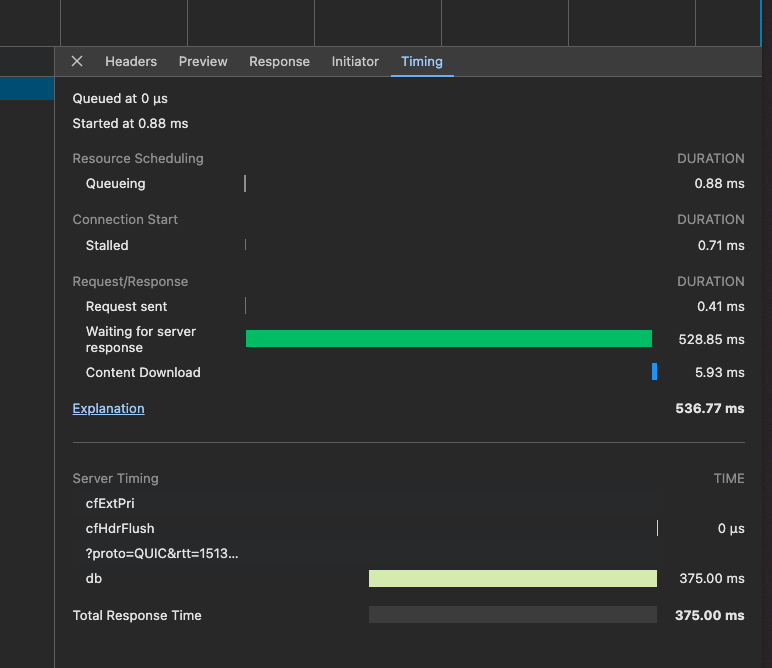772x668 pixels.
Task: Click the gray Total Response Time bar
Action: [x=512, y=615]
